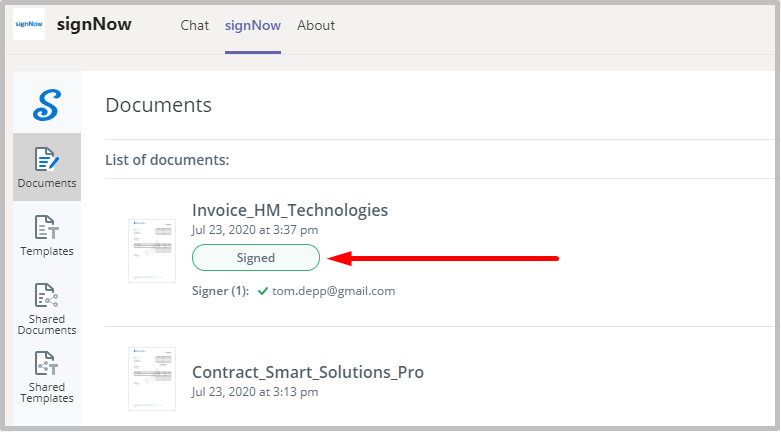This screenshot has width=781, height=432.
Task: Open the Contract_Smart_Solutions_Pro document title
Action: click(308, 372)
